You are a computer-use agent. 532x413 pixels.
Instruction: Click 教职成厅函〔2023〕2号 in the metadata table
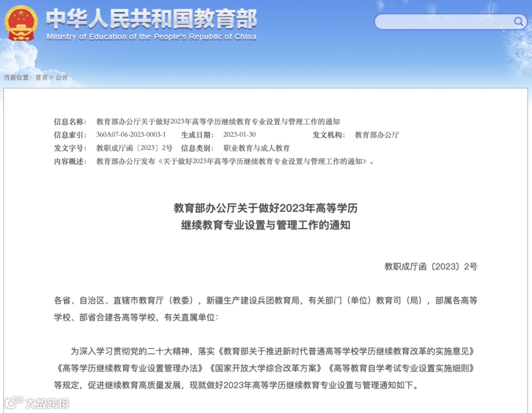(134, 148)
